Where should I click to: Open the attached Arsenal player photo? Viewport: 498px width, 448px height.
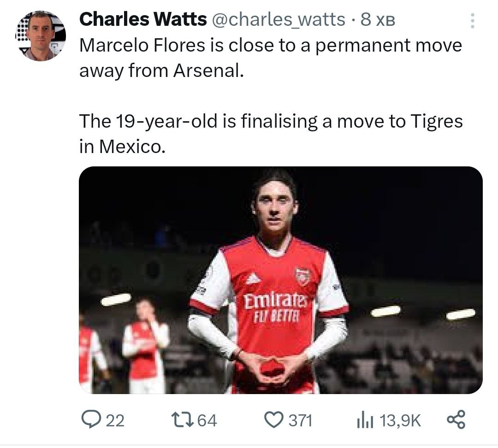coord(280,280)
